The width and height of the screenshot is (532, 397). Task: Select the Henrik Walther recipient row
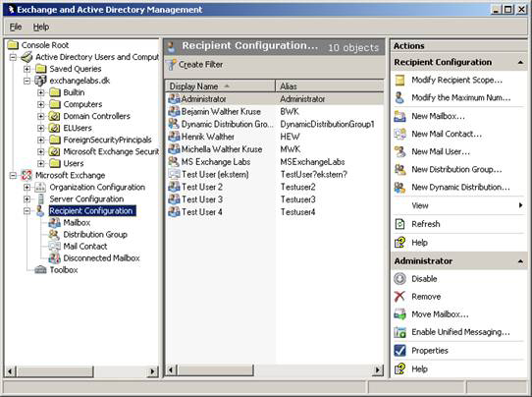(x=275, y=137)
